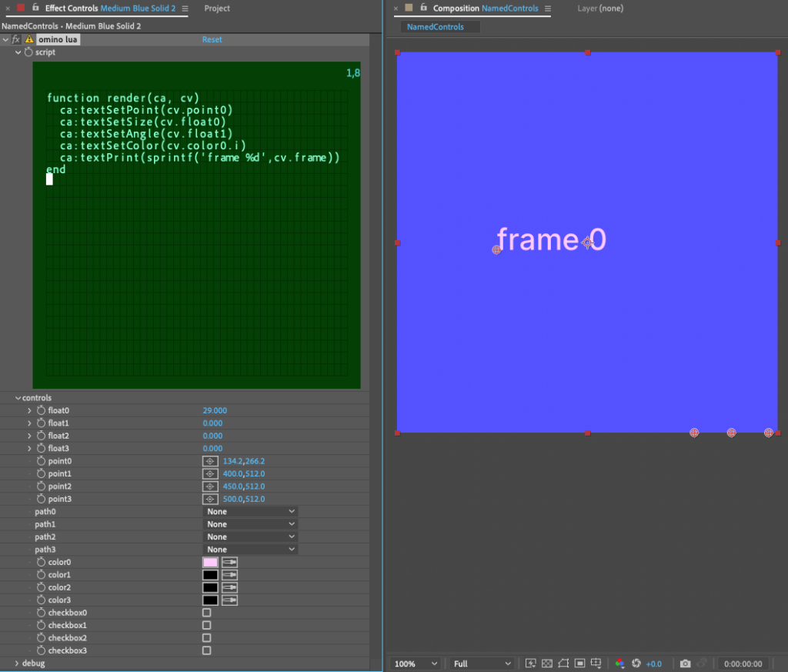Pick color3 with the eyedropper
Screen dimensions: 788x672
click(x=229, y=600)
